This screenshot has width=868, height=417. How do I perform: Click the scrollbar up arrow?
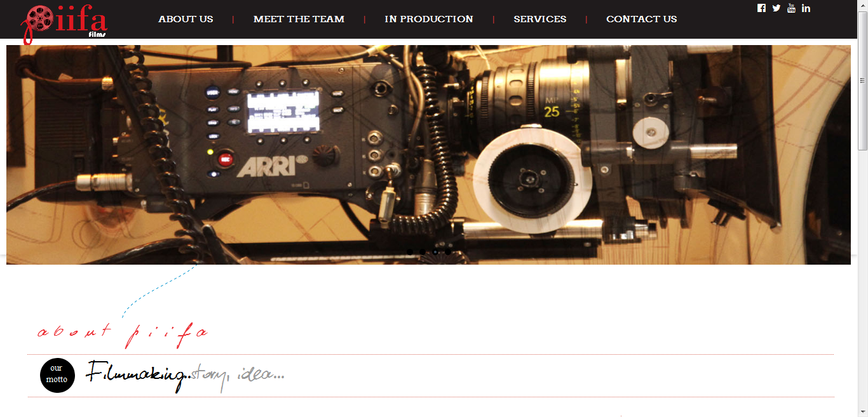pos(862,5)
